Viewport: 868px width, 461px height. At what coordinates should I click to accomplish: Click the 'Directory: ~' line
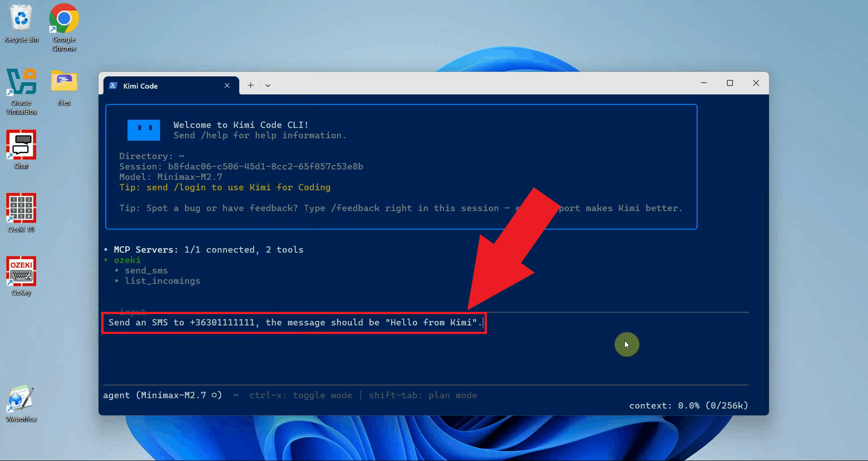152,156
